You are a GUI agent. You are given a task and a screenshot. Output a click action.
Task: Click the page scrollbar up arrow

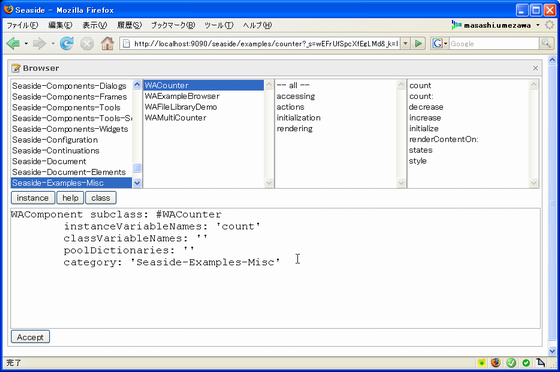point(552,60)
